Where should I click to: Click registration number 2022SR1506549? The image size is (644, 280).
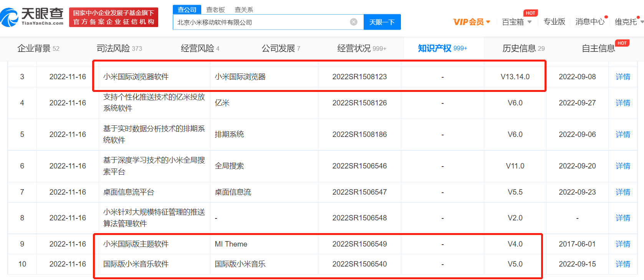tap(359, 244)
